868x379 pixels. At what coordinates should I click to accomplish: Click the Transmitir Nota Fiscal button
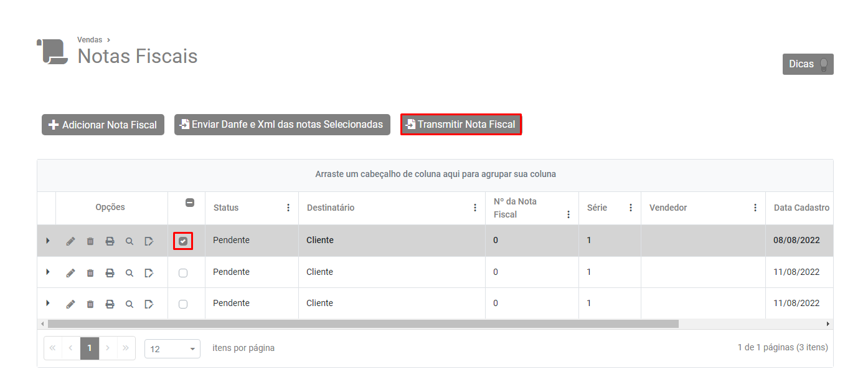461,125
